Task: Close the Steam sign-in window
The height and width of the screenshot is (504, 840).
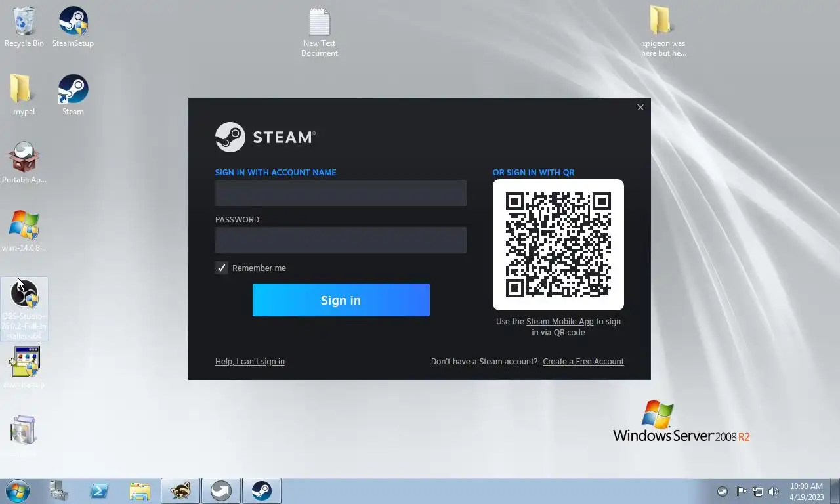Action: (x=640, y=108)
